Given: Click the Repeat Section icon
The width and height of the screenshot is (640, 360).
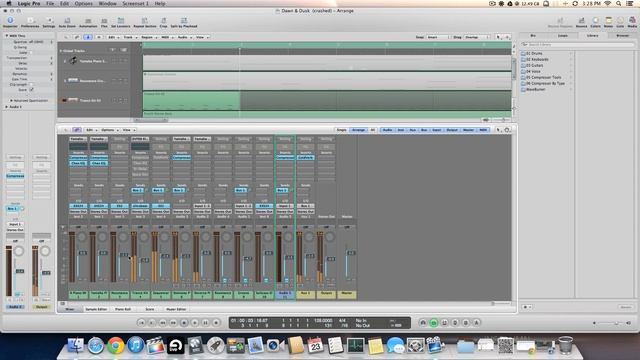Looking at the screenshot, I should [x=144, y=22].
